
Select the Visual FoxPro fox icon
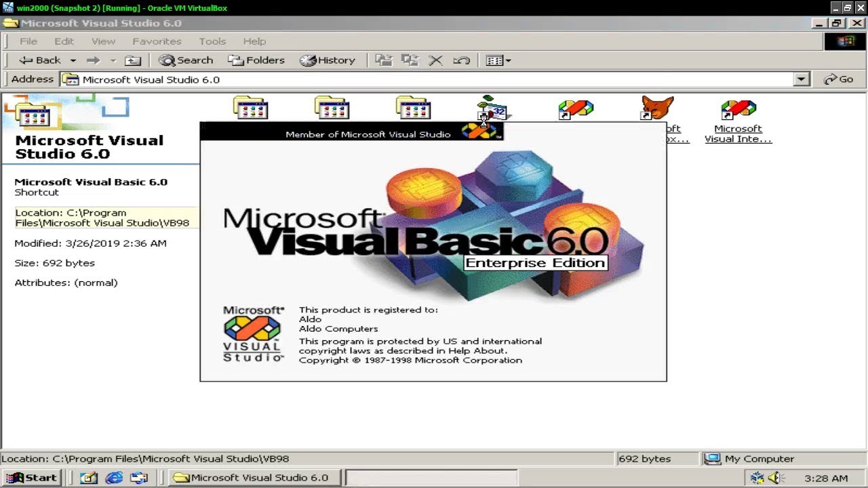click(657, 108)
